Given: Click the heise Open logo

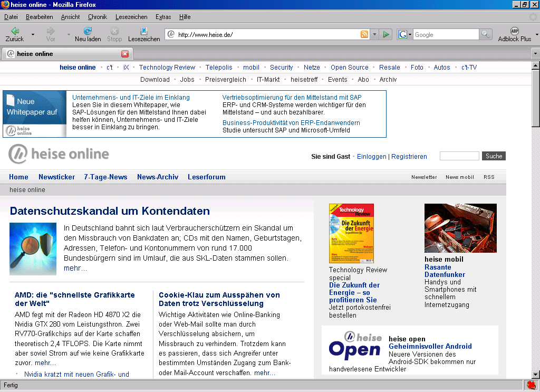Looking at the screenshot, I should coord(355,346).
